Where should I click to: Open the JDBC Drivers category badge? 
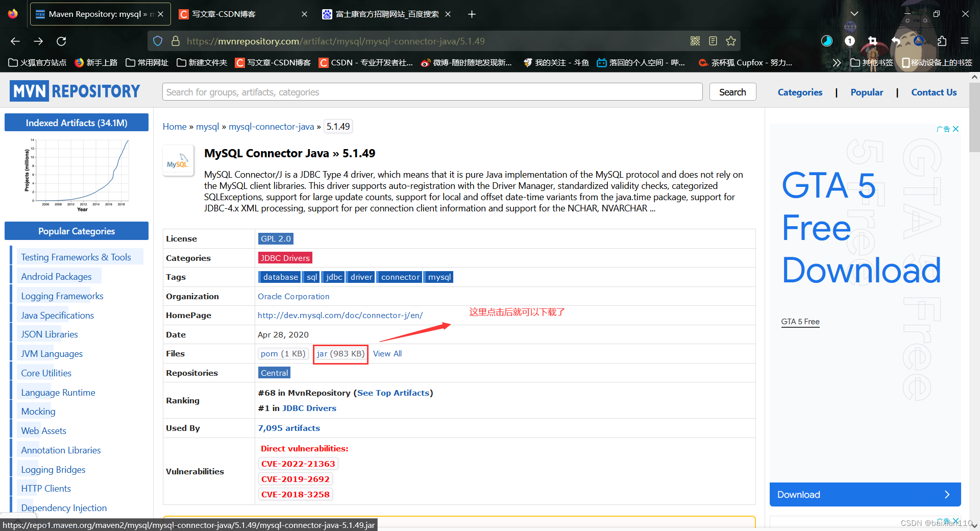(285, 258)
